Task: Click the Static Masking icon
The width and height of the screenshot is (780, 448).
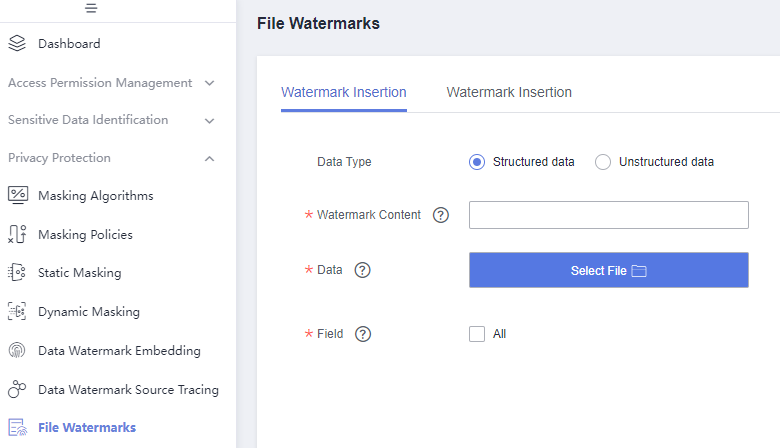Action: point(17,272)
